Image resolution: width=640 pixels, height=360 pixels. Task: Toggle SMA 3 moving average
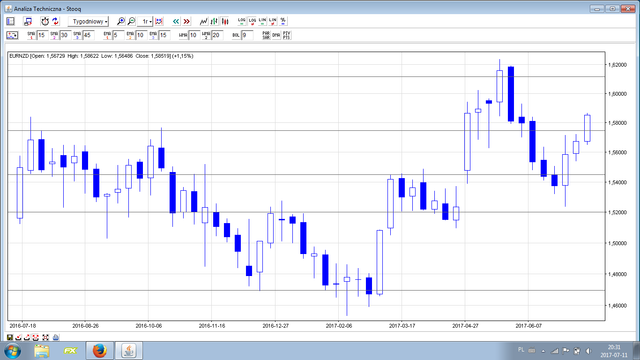[x=77, y=35]
